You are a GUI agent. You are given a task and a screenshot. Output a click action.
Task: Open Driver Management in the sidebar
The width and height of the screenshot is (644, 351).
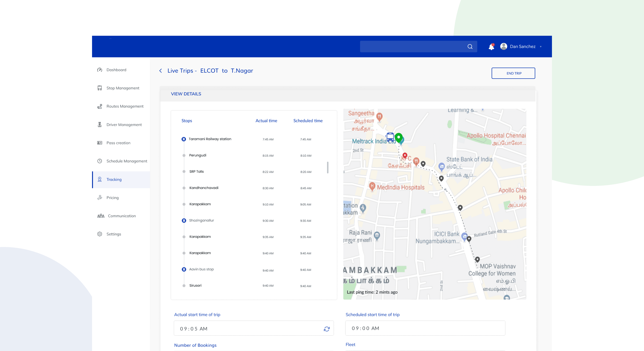point(121,125)
